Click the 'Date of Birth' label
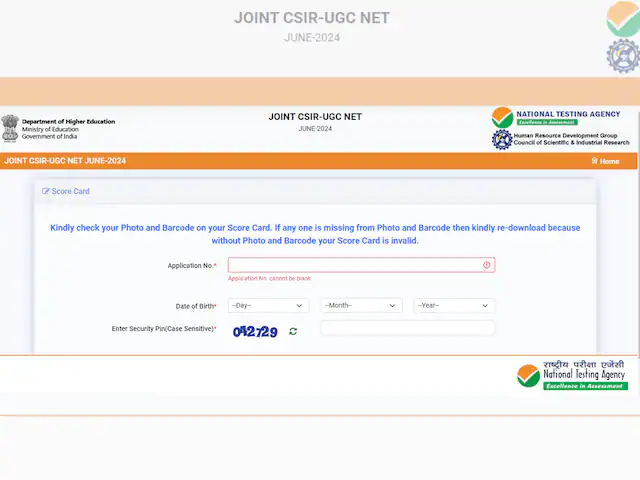 (196, 306)
